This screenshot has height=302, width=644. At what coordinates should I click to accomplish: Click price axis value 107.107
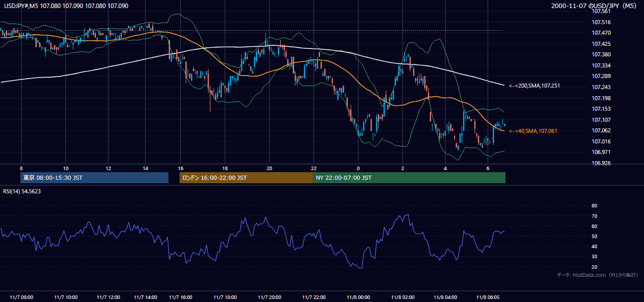(x=600, y=120)
